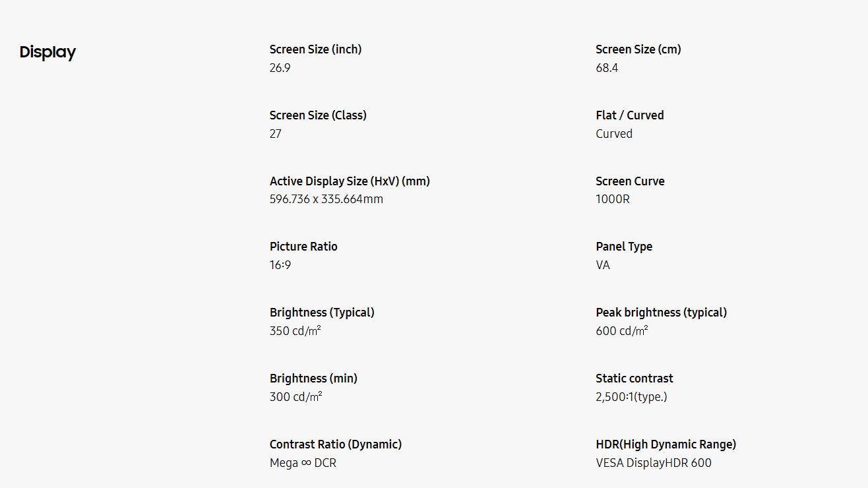Click the Screen Size (cm) label
This screenshot has width=868, height=488.
pos(638,49)
